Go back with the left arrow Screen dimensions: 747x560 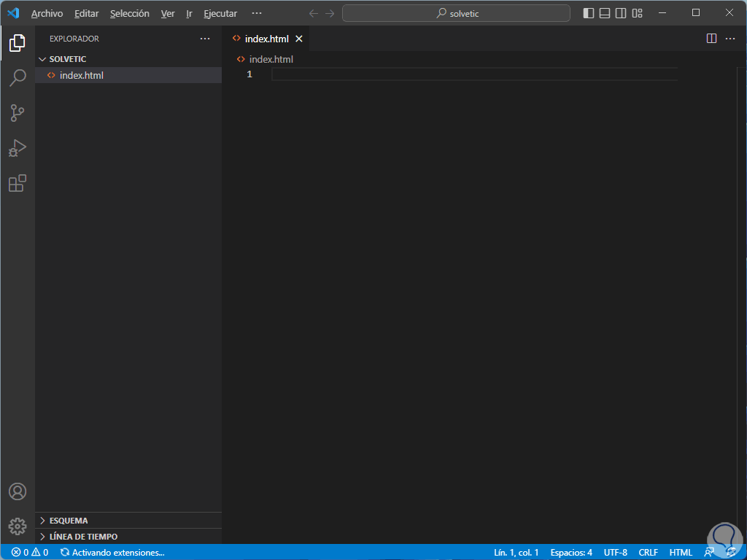pos(314,13)
